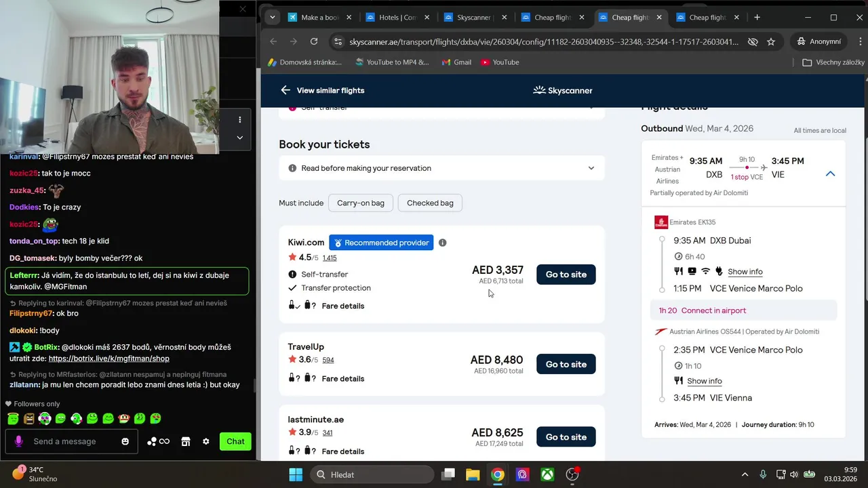The width and height of the screenshot is (868, 488).
Task: Open info icon beside Recommended provider badge
Action: [443, 243]
